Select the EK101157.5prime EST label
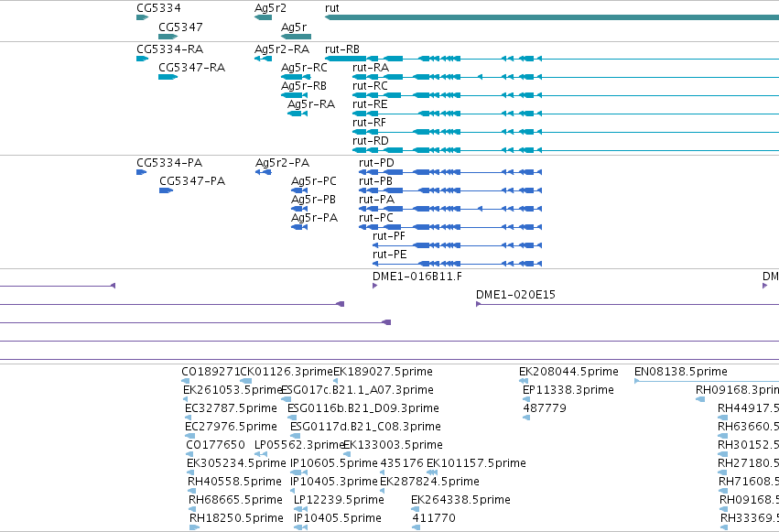 click(x=476, y=464)
